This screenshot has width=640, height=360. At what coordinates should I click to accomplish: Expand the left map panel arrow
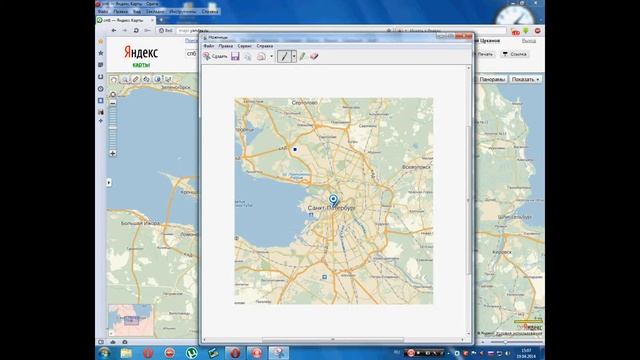pyautogui.click(x=109, y=182)
